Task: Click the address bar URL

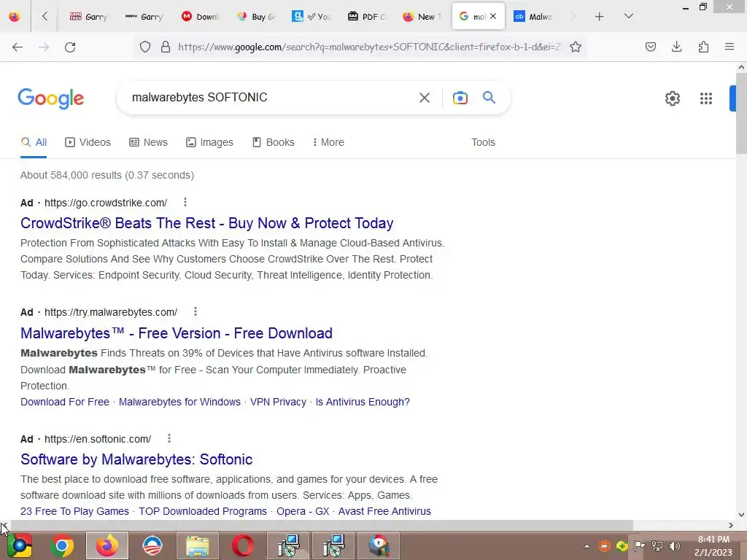Action: point(368,47)
